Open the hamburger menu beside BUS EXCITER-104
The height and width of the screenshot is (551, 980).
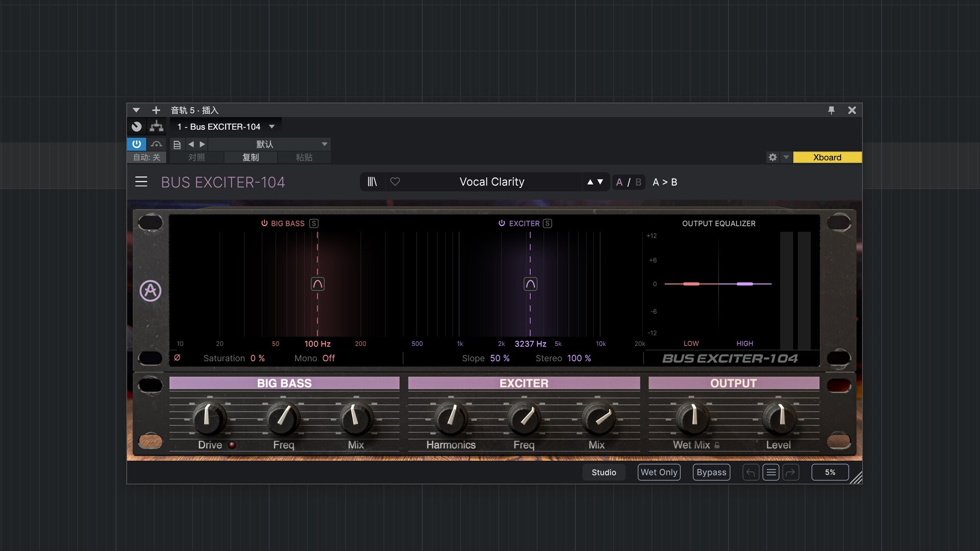(141, 182)
